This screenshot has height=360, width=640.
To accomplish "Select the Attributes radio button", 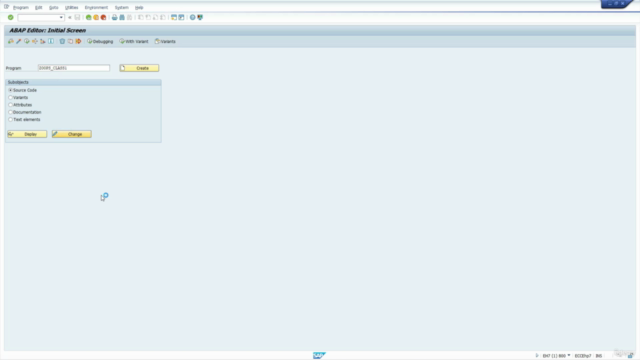I will [11, 105].
